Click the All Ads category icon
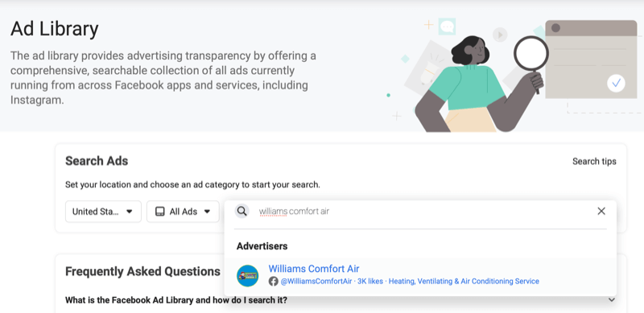644x313 pixels. [x=159, y=212]
